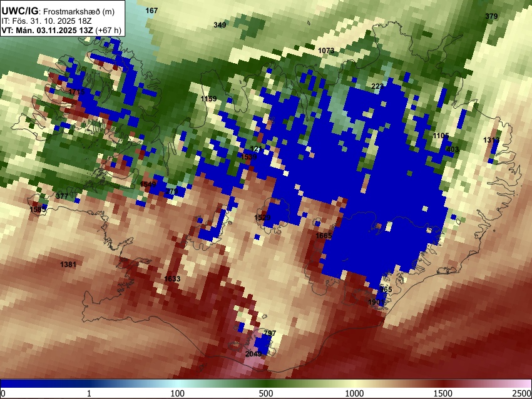Click the map value 1073
Image resolution: width=532 pixels, height=399 pixels.
tap(326, 51)
